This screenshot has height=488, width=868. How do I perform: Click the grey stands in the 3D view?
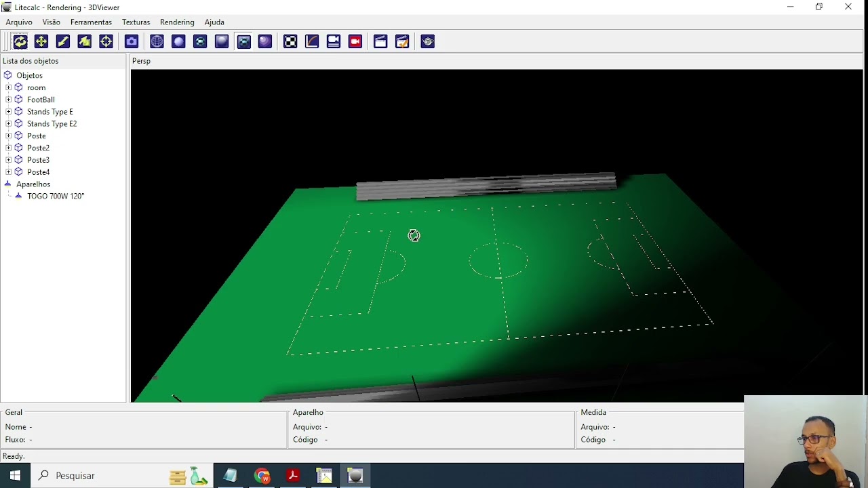click(x=486, y=187)
